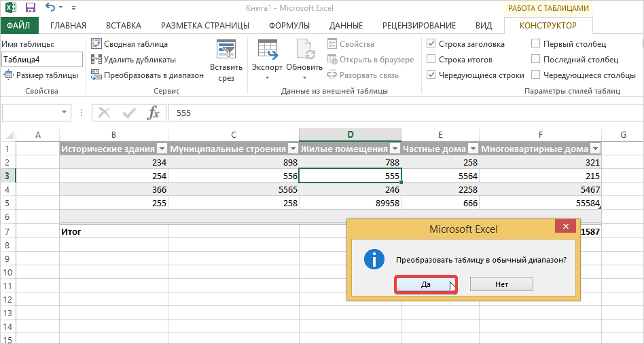The image size is (644, 344).
Task: Click the Сводная таблица (PivotTable) icon
Action: [x=96, y=44]
